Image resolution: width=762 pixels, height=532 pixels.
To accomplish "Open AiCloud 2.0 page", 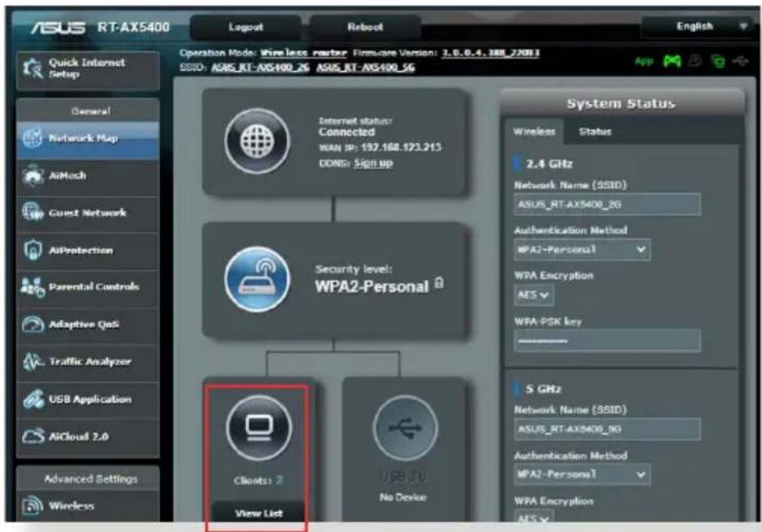I will tap(87, 437).
